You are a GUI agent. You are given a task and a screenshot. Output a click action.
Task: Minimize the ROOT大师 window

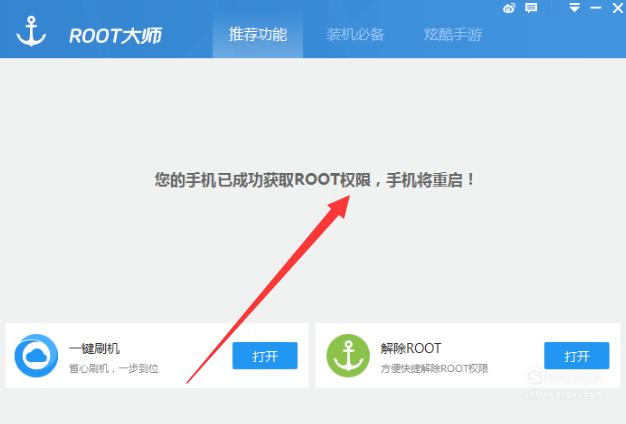[596, 8]
